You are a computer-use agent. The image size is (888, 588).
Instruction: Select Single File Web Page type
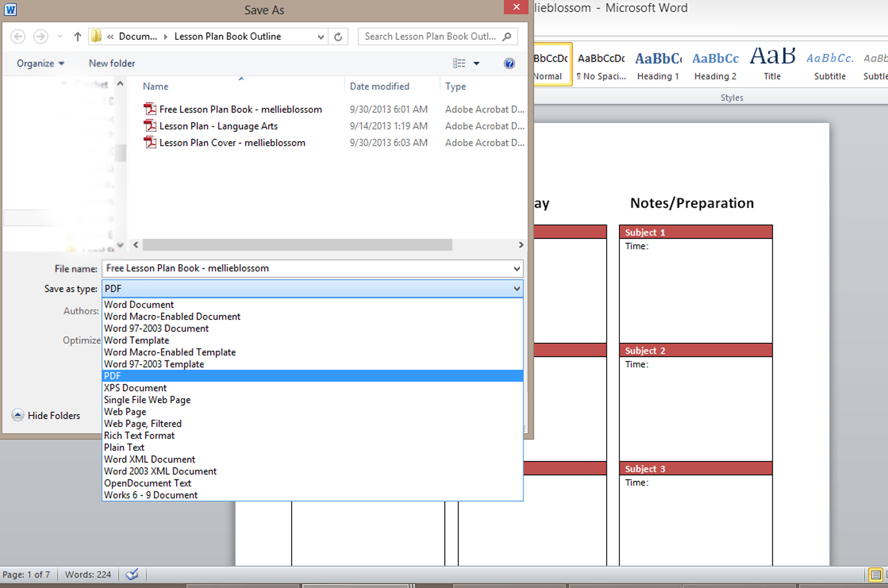tap(313, 400)
